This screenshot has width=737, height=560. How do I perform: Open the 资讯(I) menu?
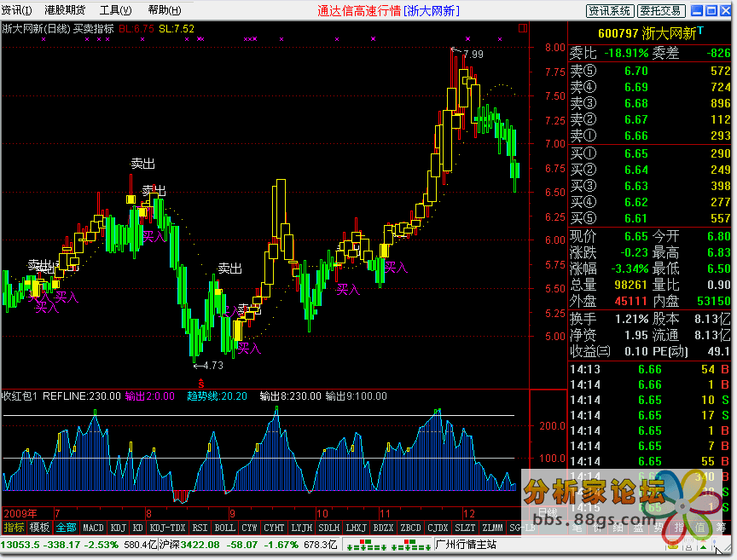pyautogui.click(x=16, y=10)
